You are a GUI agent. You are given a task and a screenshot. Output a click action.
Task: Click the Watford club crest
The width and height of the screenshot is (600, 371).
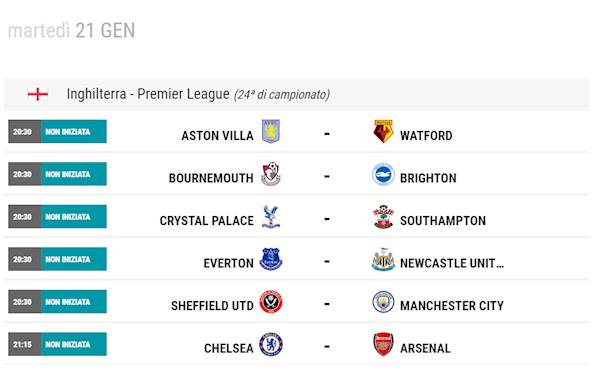click(x=383, y=132)
